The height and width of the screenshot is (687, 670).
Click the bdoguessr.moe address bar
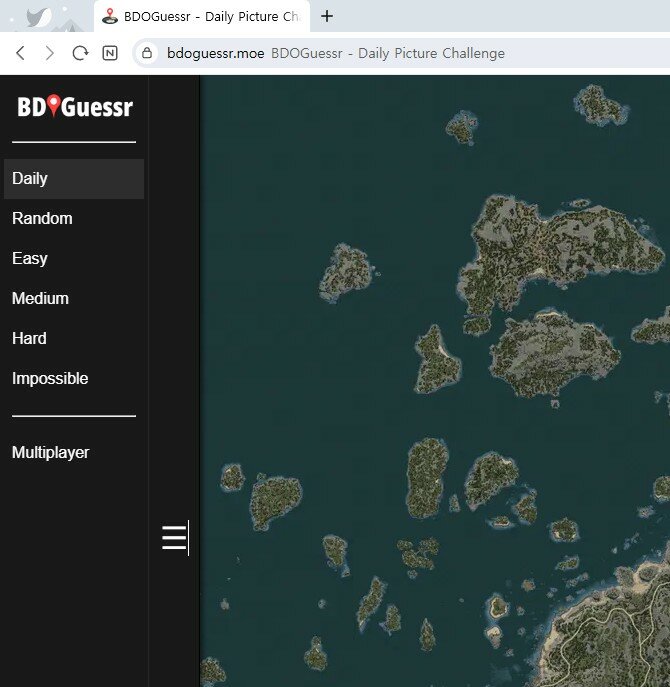click(403, 53)
